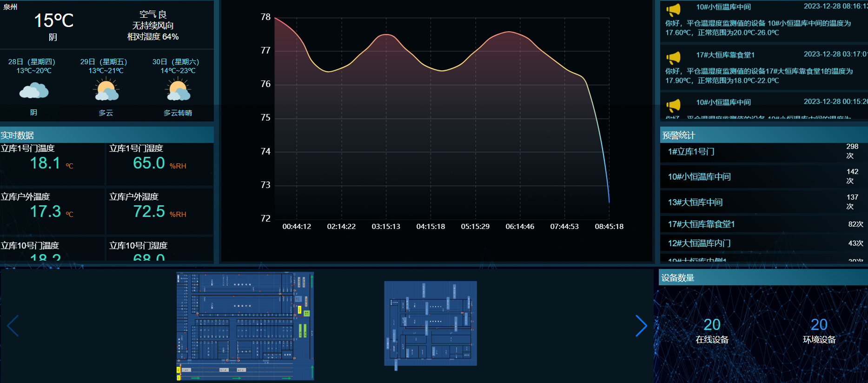The width and height of the screenshot is (868, 383).
Task: Select the 预警统计 panel header
Action: click(x=764, y=135)
